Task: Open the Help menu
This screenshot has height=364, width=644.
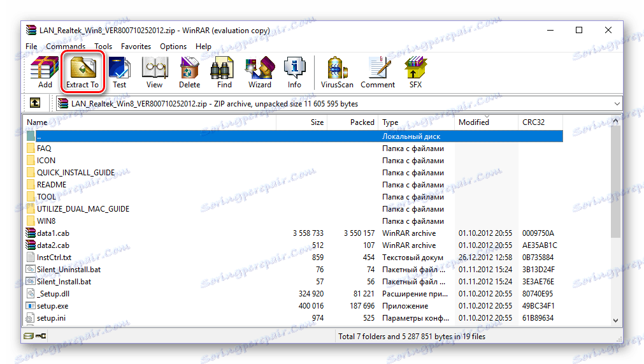Action: (x=203, y=47)
